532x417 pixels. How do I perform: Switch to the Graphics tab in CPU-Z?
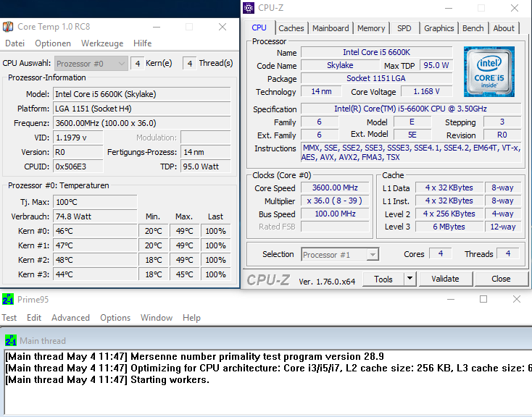[439, 28]
